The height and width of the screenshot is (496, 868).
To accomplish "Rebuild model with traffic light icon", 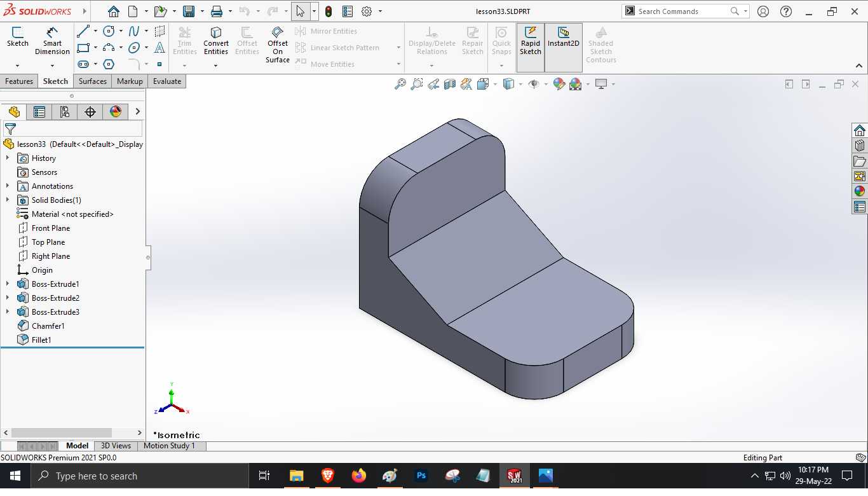I will click(328, 11).
